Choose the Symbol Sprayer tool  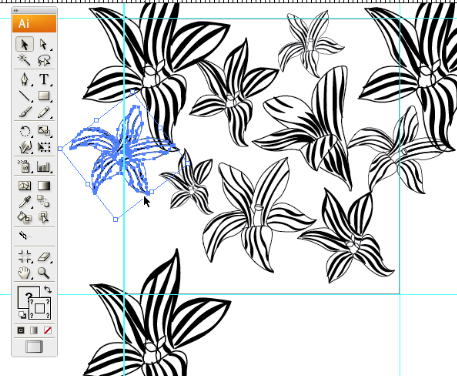(x=25, y=166)
